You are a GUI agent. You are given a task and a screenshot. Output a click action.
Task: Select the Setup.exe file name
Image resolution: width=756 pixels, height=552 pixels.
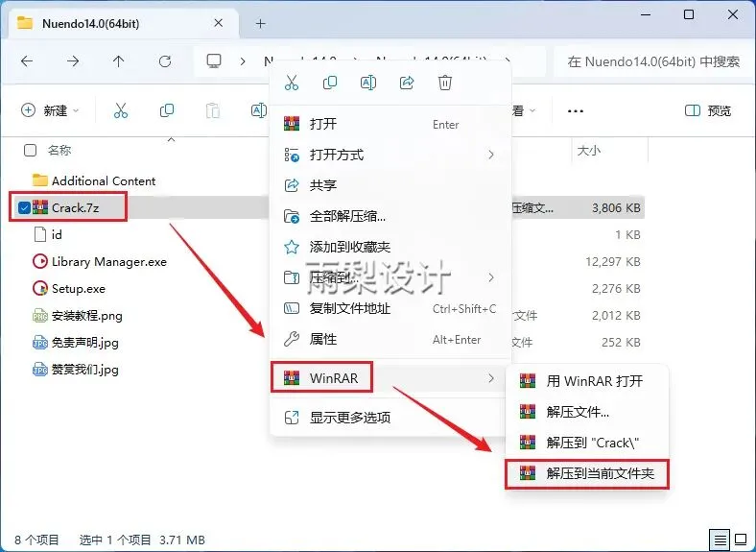[78, 289]
